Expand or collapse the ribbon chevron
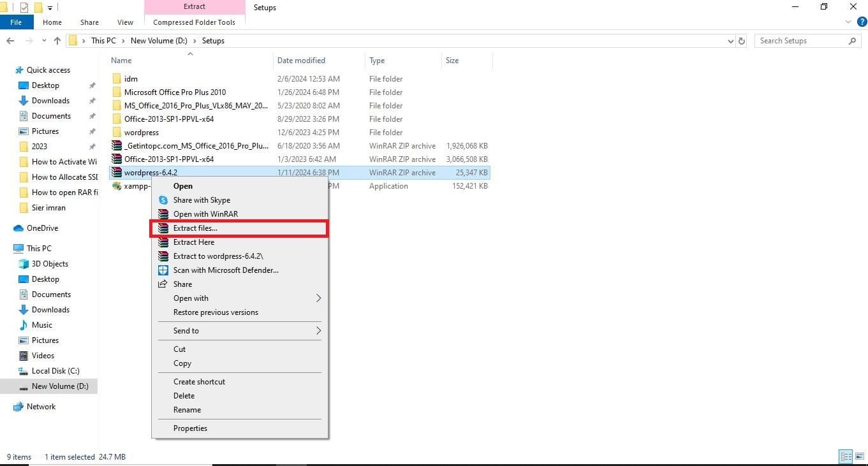 (x=848, y=22)
